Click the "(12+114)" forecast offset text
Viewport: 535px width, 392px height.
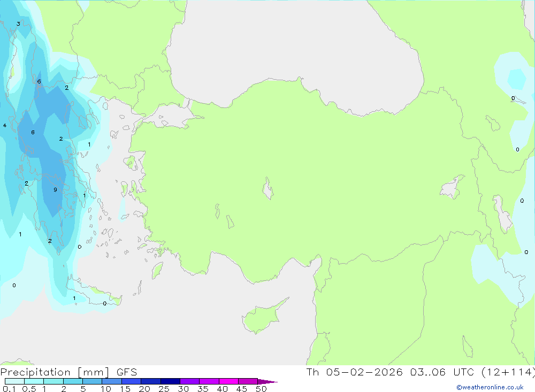(x=508, y=372)
